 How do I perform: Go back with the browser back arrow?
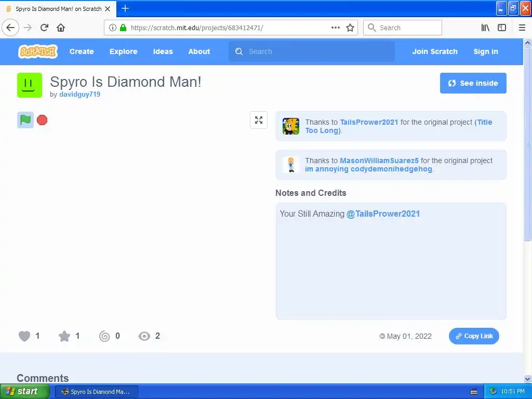pyautogui.click(x=10, y=28)
